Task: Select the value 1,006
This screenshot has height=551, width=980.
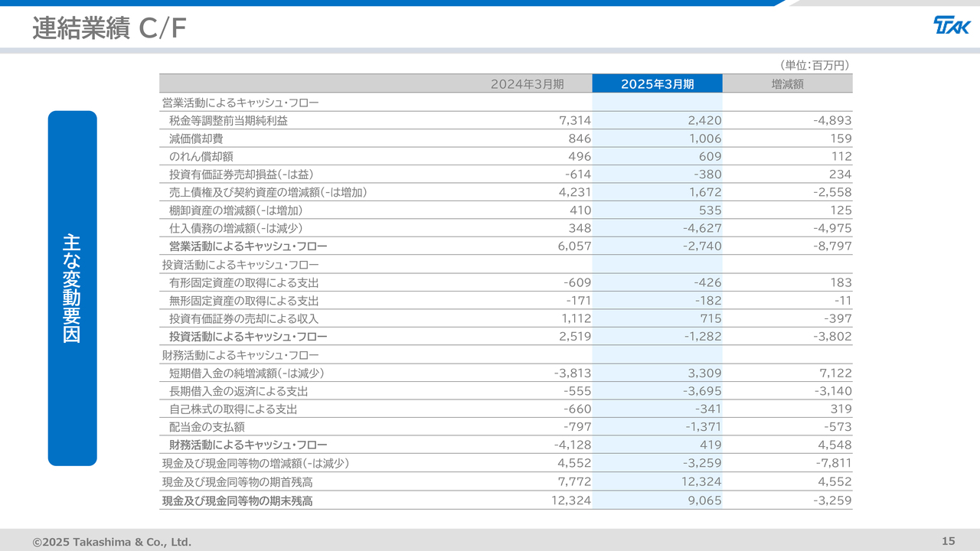Action: (705, 139)
